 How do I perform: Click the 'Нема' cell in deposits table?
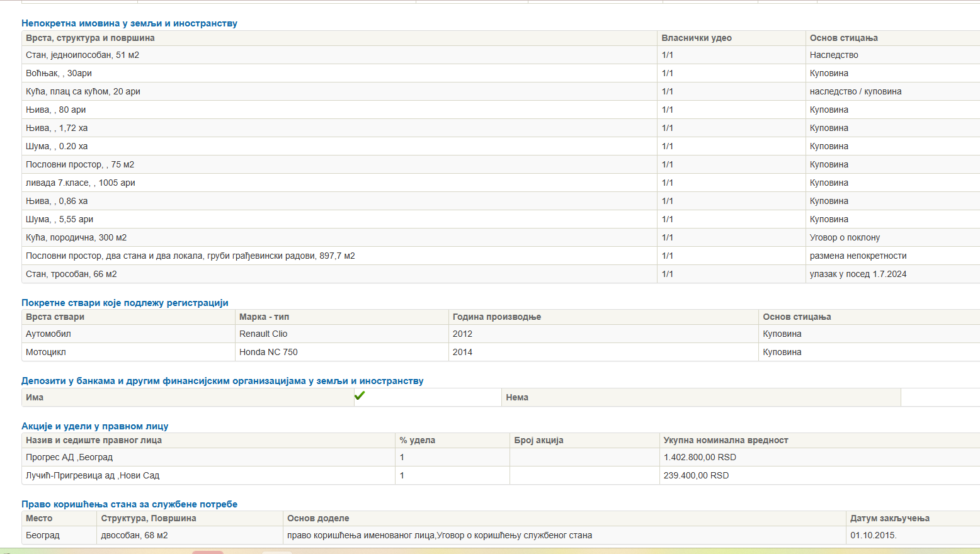517,397
